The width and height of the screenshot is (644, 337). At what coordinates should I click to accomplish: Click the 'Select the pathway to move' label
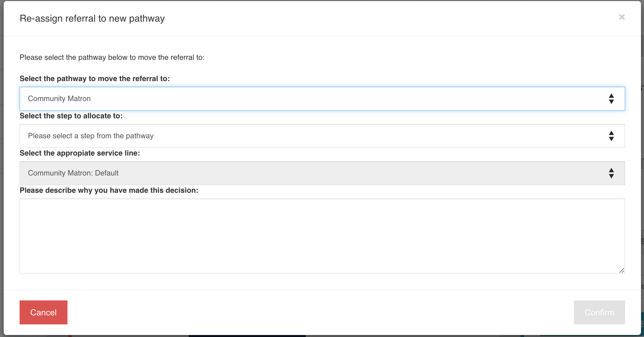tap(95, 79)
